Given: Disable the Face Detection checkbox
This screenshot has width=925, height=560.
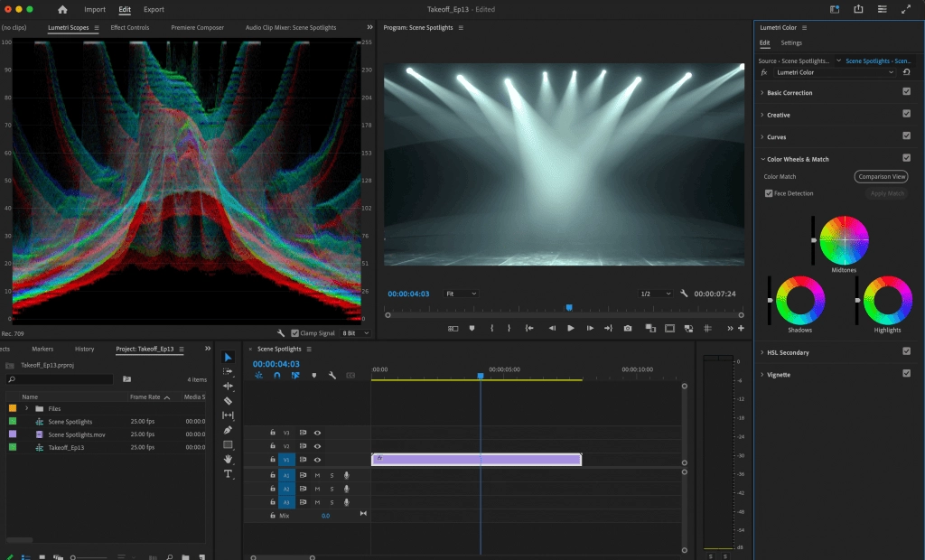Looking at the screenshot, I should 769,193.
